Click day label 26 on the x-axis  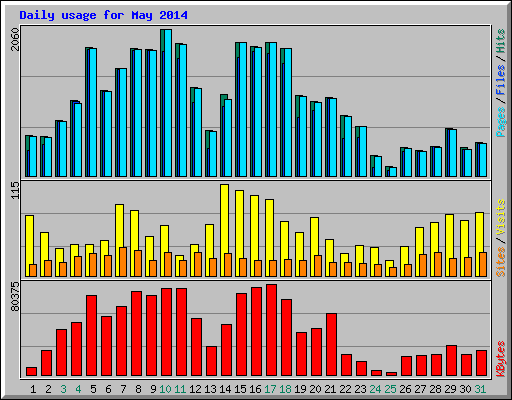pos(405,389)
